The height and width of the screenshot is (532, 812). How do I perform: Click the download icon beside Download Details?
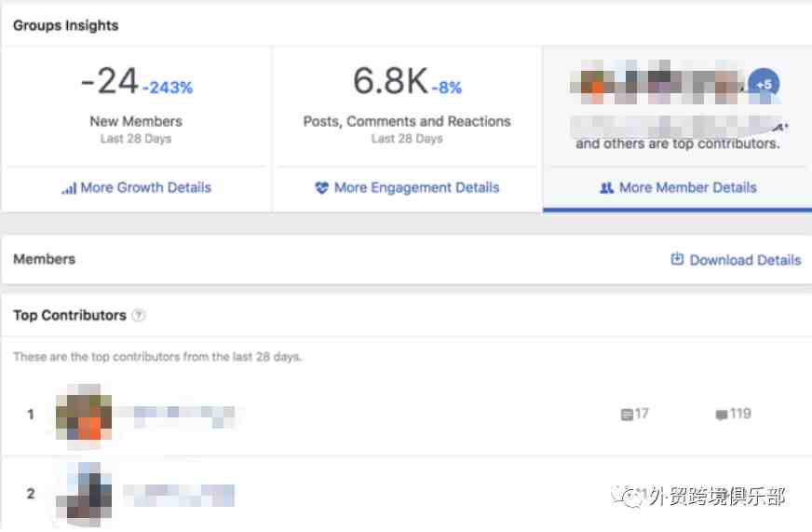pos(677,258)
